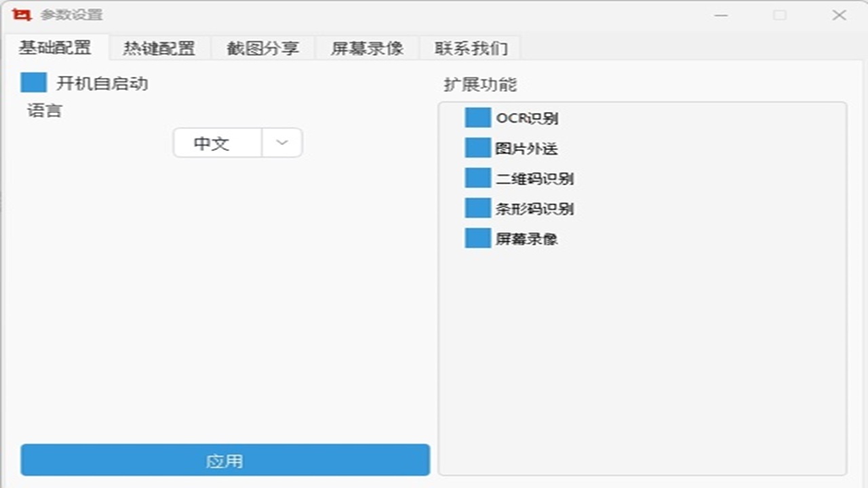This screenshot has height=488, width=868.
Task: Switch to the 联系我们 tab
Action: [471, 47]
